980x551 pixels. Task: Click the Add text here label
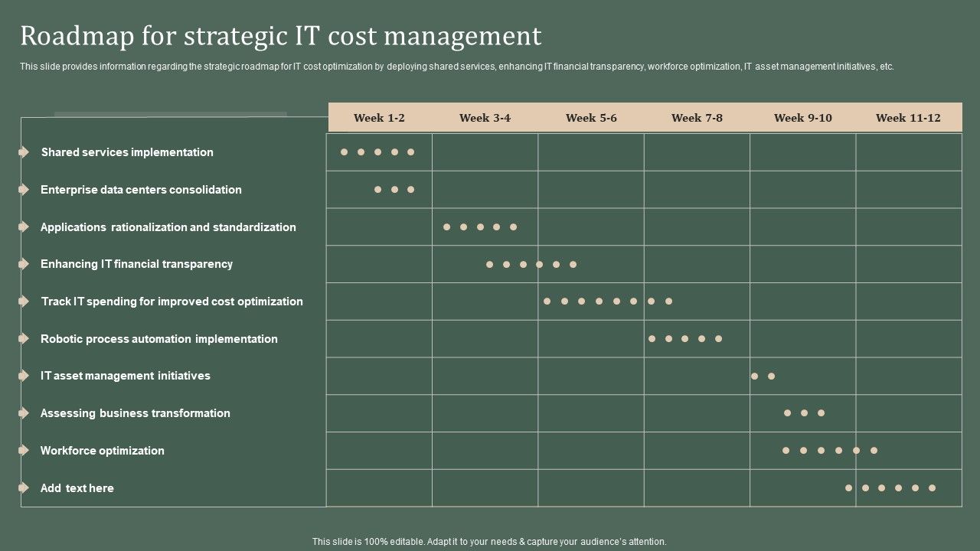77,487
